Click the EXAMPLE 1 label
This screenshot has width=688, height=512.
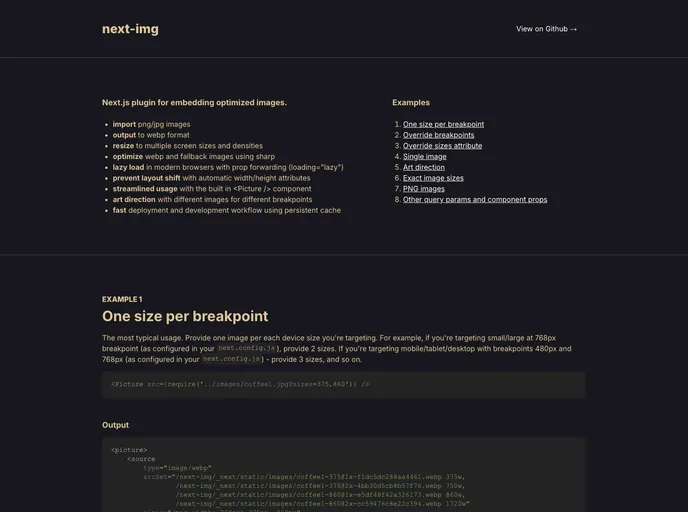[x=122, y=299]
